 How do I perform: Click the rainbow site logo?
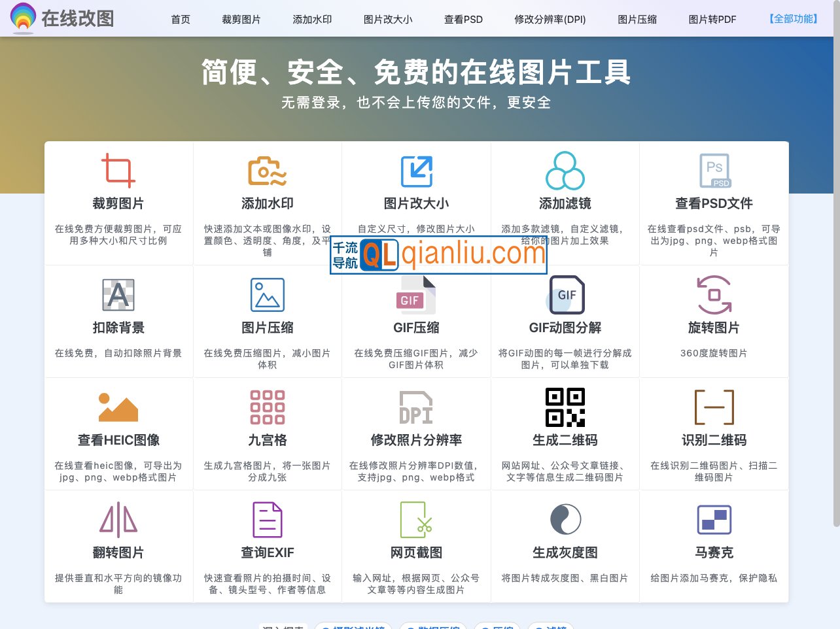tap(24, 18)
